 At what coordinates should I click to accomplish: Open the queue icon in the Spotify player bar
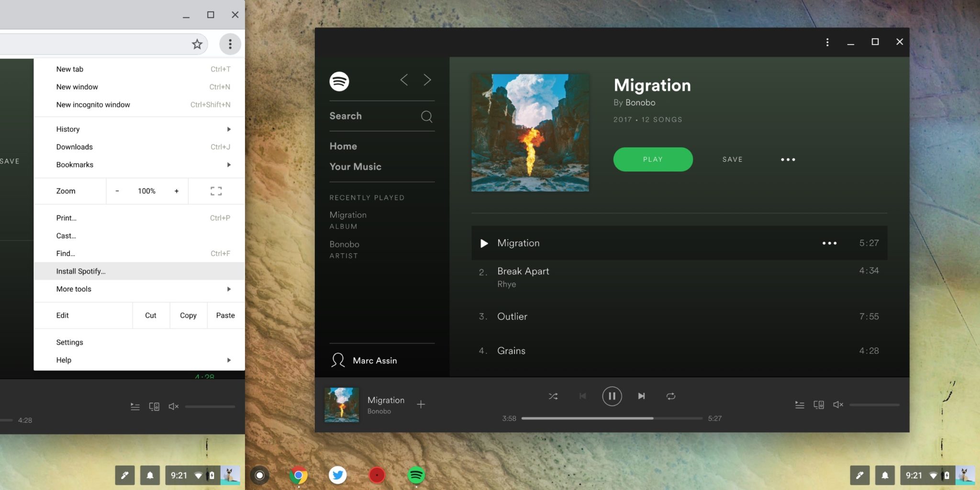point(800,405)
